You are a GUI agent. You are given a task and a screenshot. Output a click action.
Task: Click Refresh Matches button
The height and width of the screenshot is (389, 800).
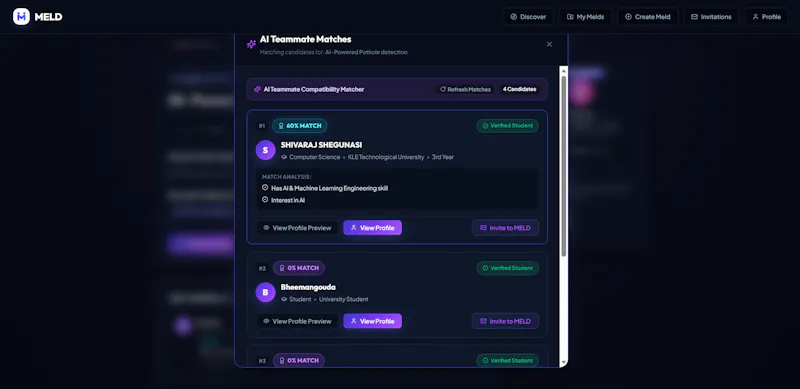click(465, 89)
